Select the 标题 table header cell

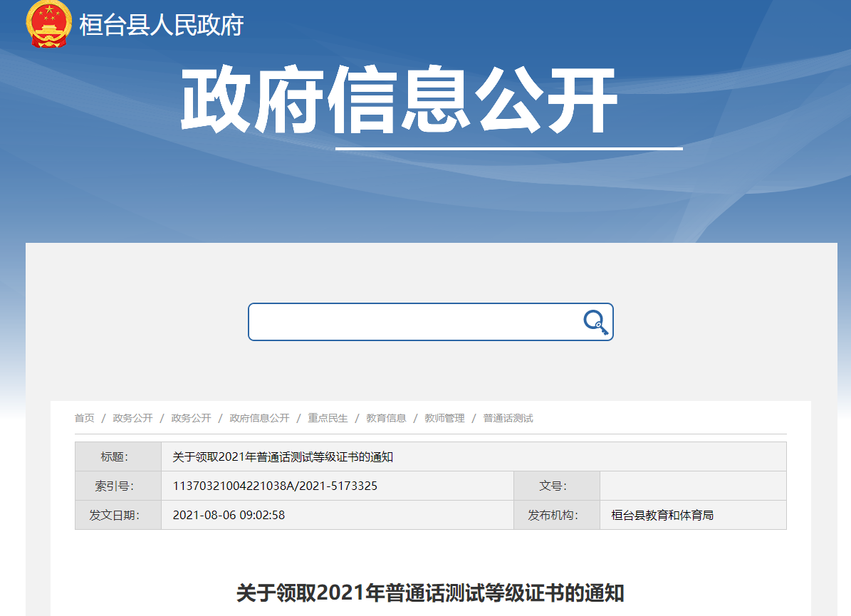[118, 456]
